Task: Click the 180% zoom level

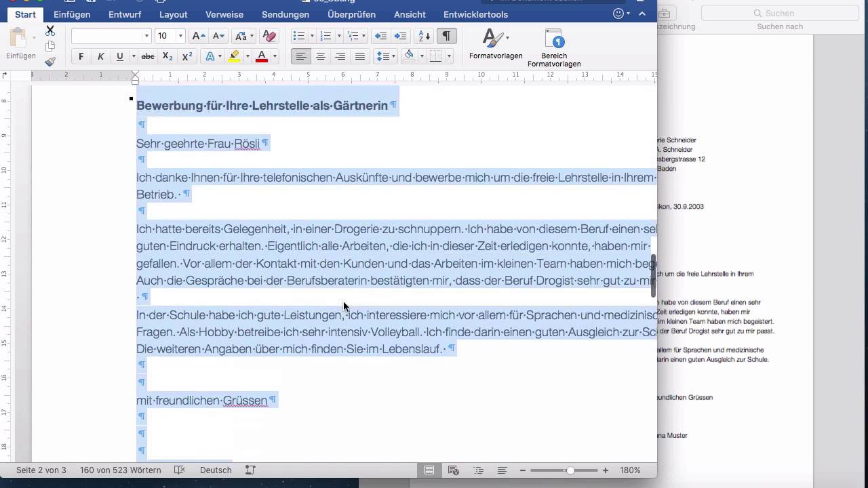Action: [x=630, y=470]
